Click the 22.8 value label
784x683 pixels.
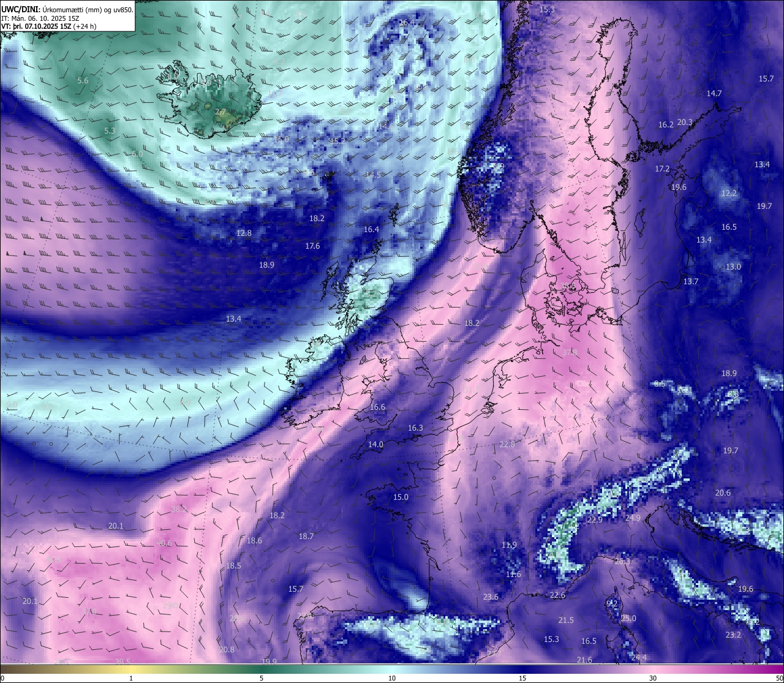(507, 445)
